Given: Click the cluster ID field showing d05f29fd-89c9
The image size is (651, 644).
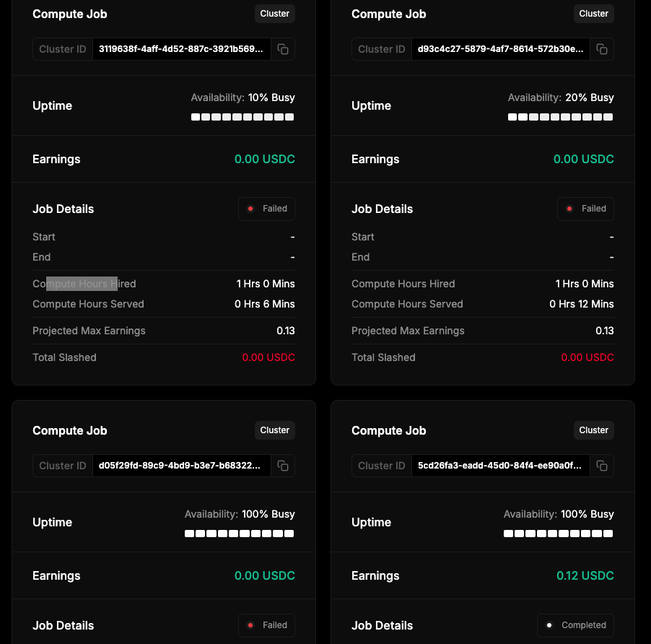Looking at the screenshot, I should point(181,466).
